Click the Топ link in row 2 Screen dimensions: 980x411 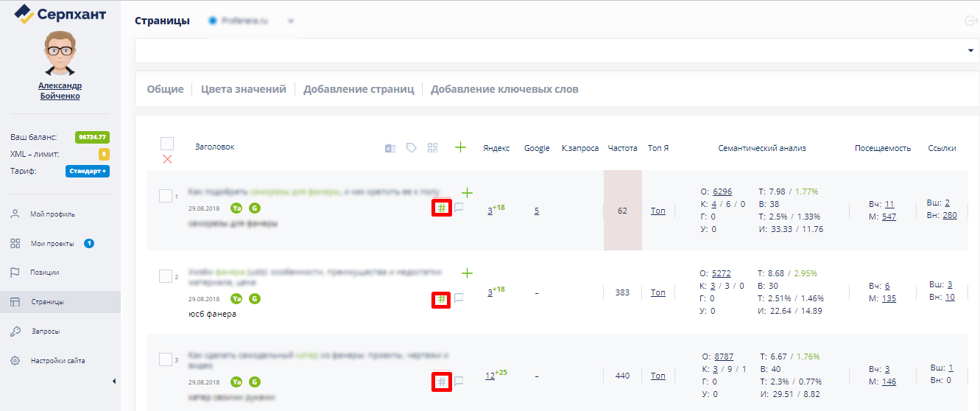coord(658,292)
